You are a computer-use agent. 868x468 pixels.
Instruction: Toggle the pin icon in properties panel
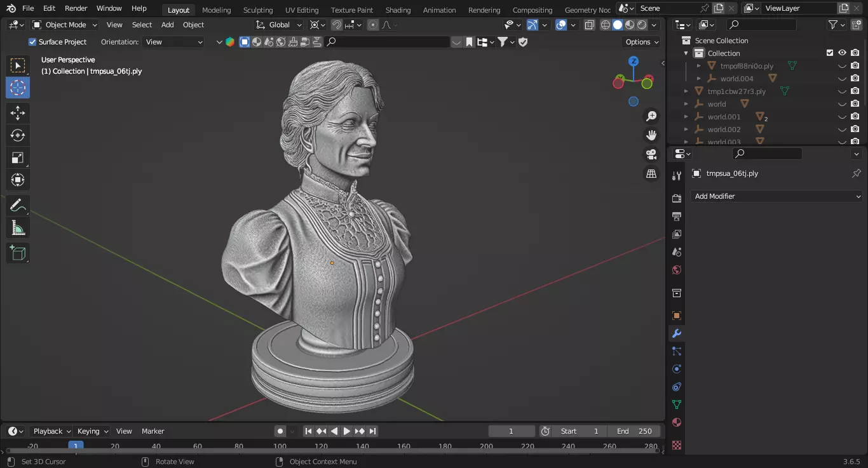pyautogui.click(x=856, y=173)
